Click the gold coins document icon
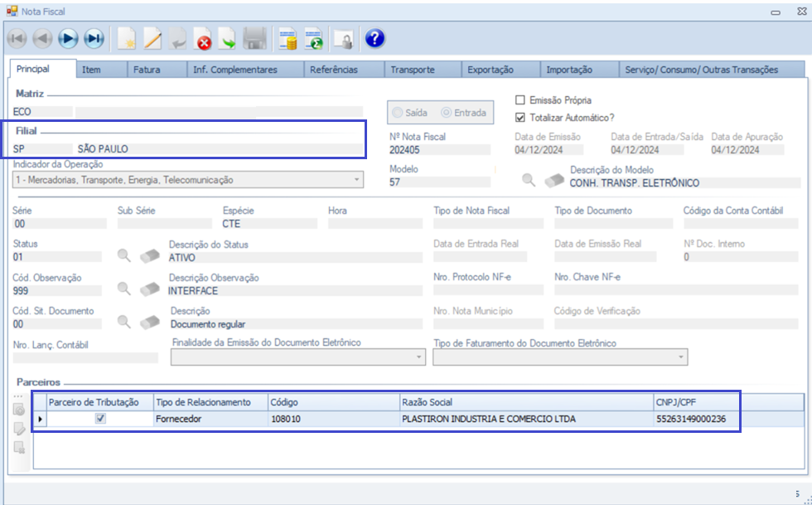This screenshot has width=812, height=505. tap(288, 38)
